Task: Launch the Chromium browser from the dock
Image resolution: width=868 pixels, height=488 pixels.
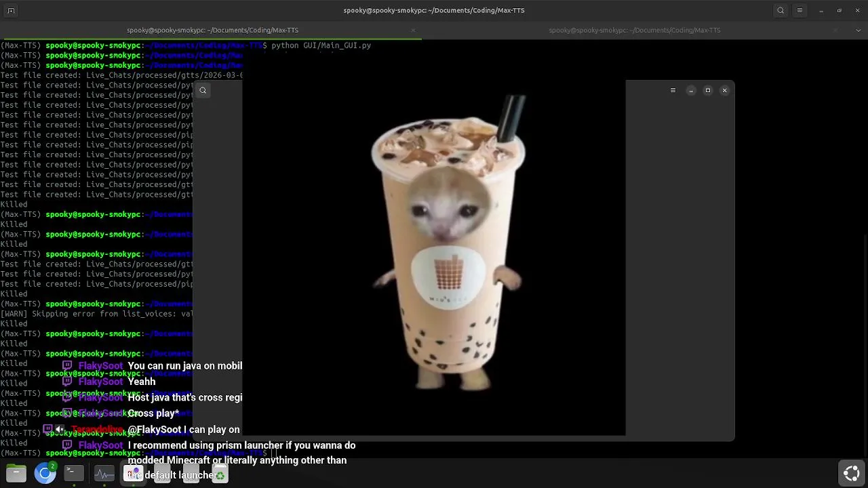Action: 45,473
